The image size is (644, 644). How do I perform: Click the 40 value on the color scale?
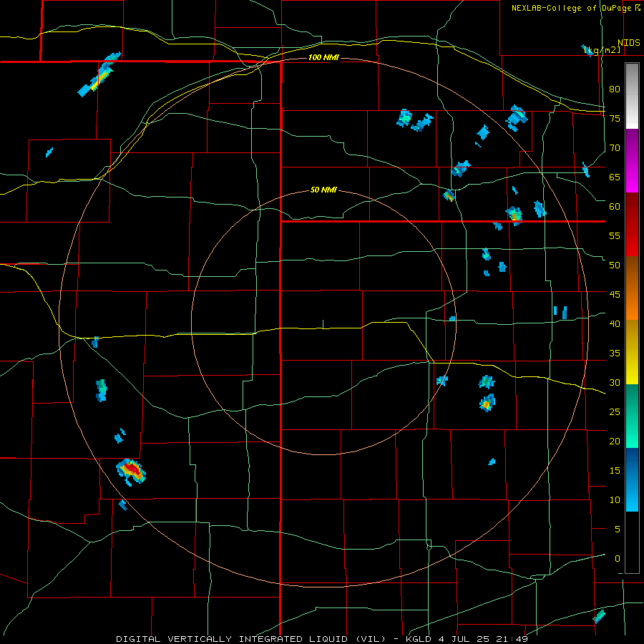tap(615, 324)
